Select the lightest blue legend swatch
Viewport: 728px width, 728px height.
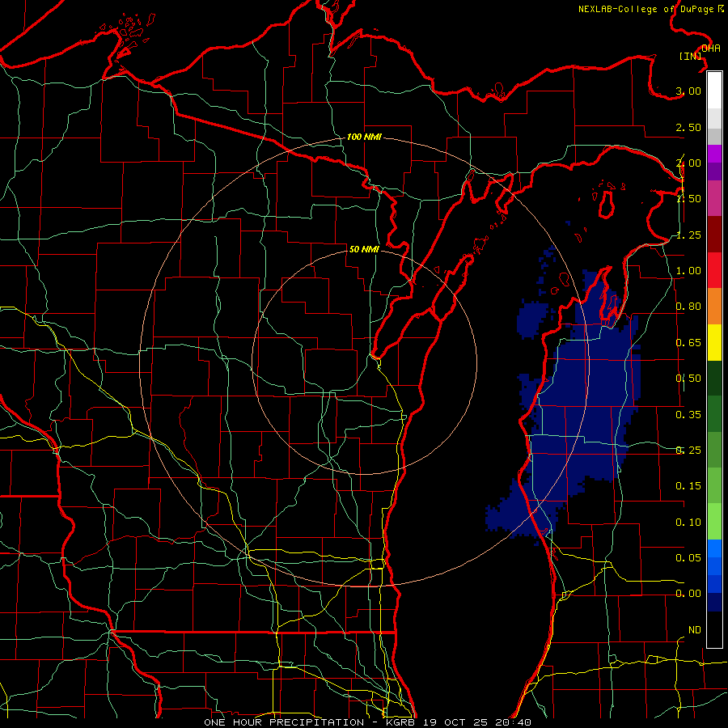pos(714,548)
